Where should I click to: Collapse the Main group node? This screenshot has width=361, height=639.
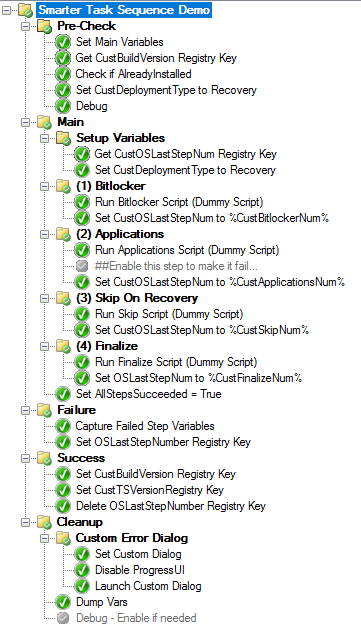(x=26, y=122)
